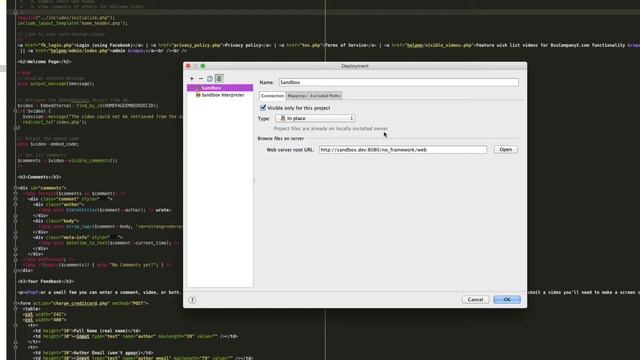The image size is (640, 360).
Task: Toggle Visible only for this project checkbox
Action: [263, 108]
